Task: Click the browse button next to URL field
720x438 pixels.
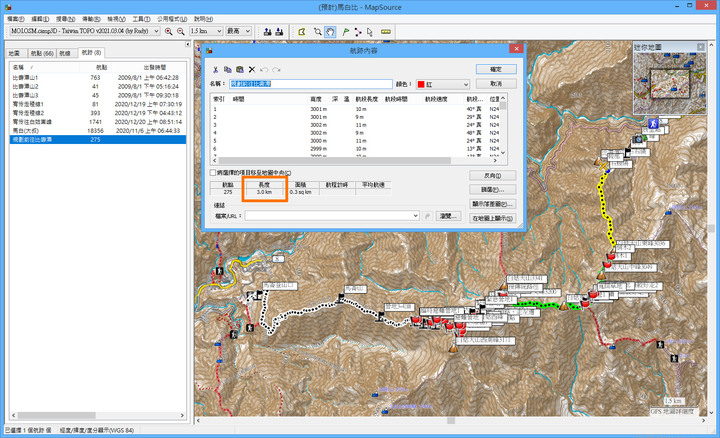Action: coord(448,216)
